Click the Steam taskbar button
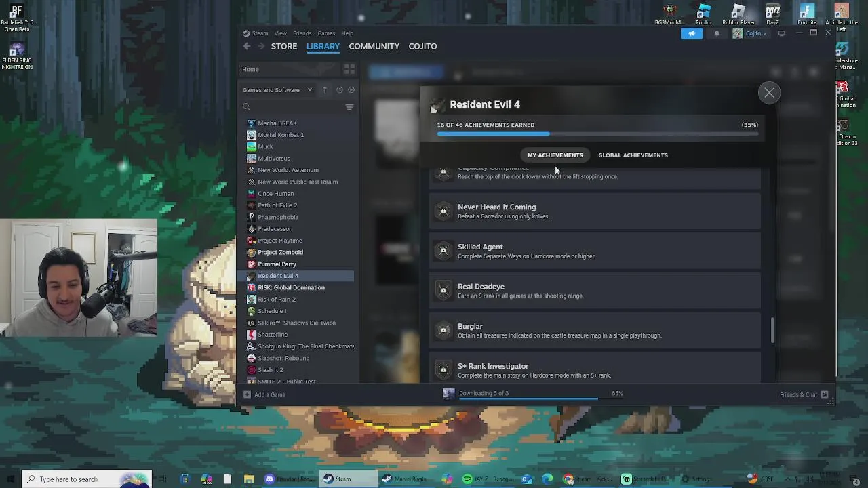Screen dimensions: 868x488 click(x=349, y=479)
